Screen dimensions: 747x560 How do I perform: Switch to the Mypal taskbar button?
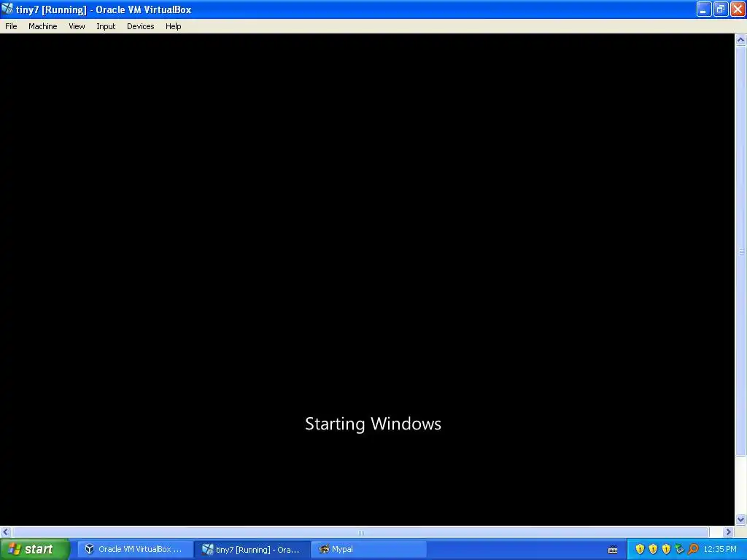coord(368,550)
